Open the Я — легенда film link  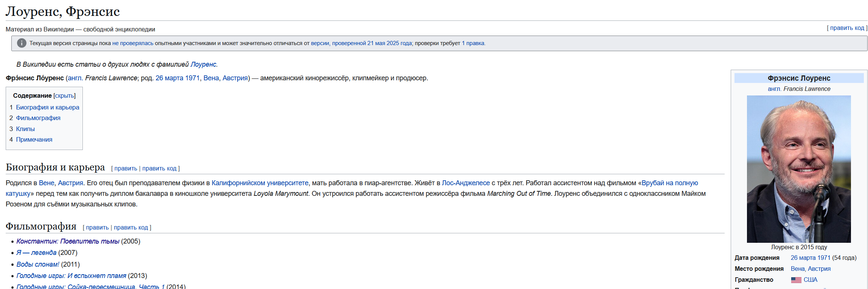[x=36, y=253]
